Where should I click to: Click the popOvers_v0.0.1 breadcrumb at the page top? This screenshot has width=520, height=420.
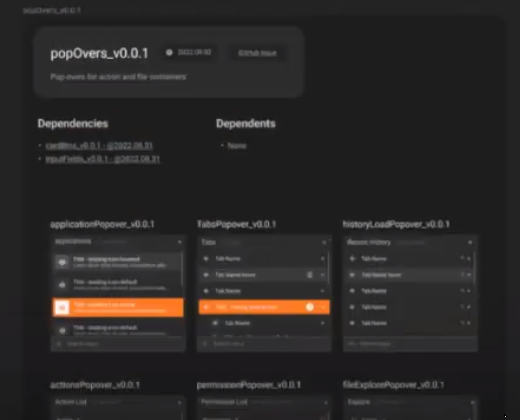pos(52,10)
